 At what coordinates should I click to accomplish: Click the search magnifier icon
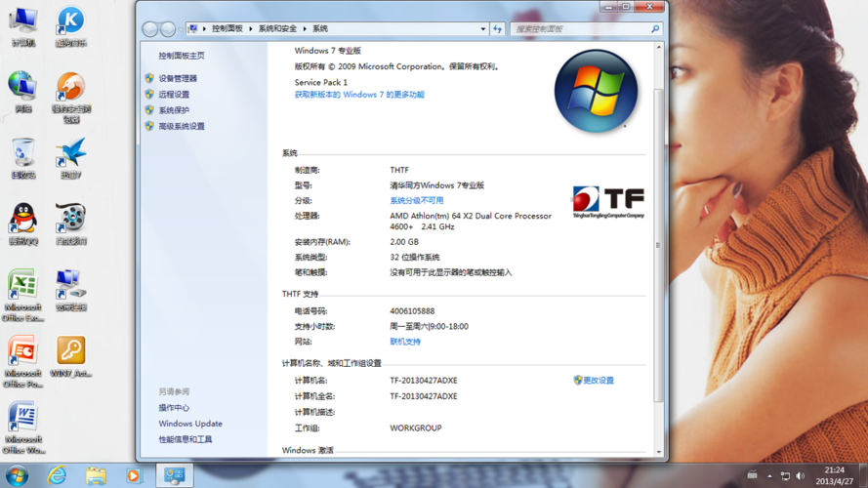coord(655,28)
